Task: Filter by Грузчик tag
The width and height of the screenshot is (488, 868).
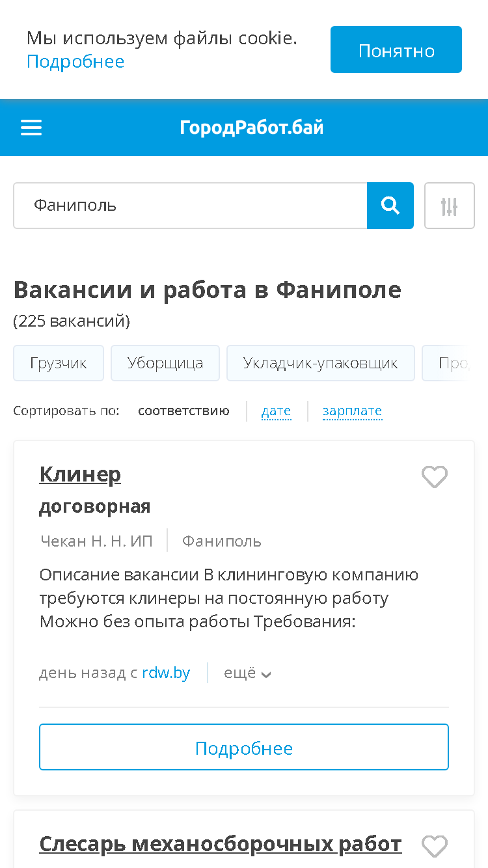Action: [59, 363]
